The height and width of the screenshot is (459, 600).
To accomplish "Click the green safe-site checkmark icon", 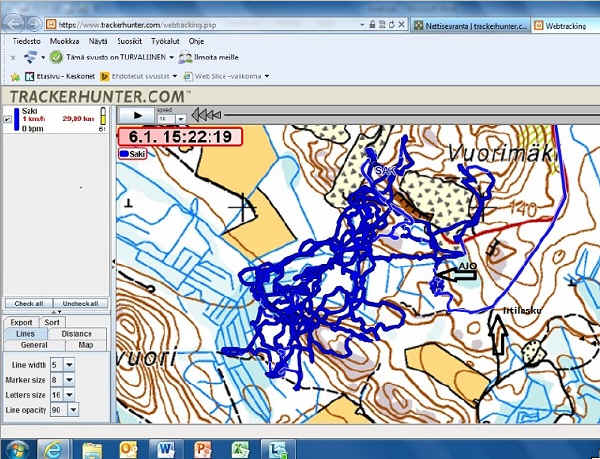I will [x=57, y=58].
